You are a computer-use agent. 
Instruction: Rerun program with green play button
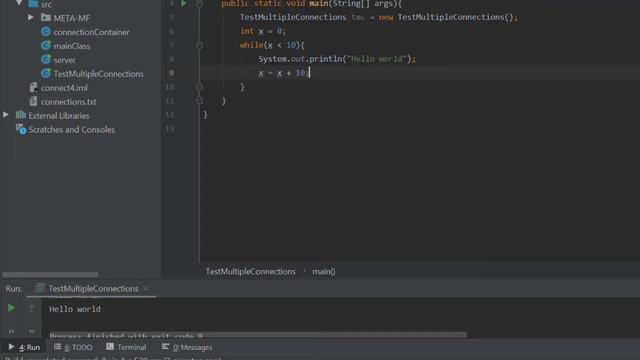pos(11,308)
